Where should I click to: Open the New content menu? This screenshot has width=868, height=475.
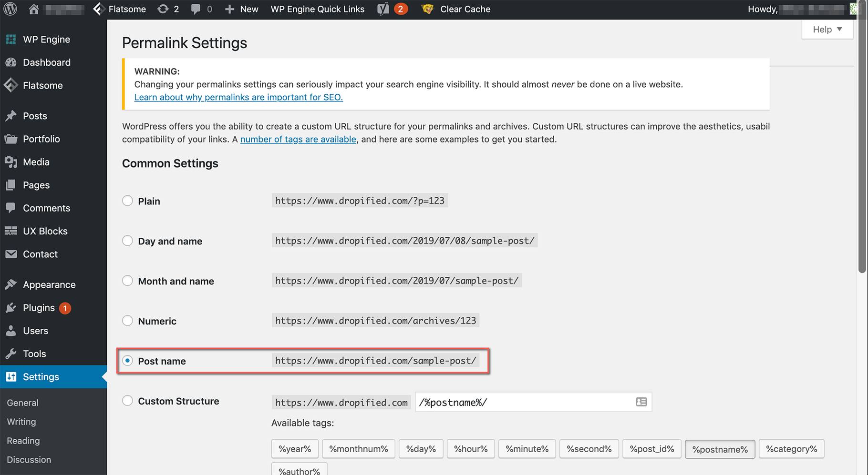pyautogui.click(x=242, y=9)
